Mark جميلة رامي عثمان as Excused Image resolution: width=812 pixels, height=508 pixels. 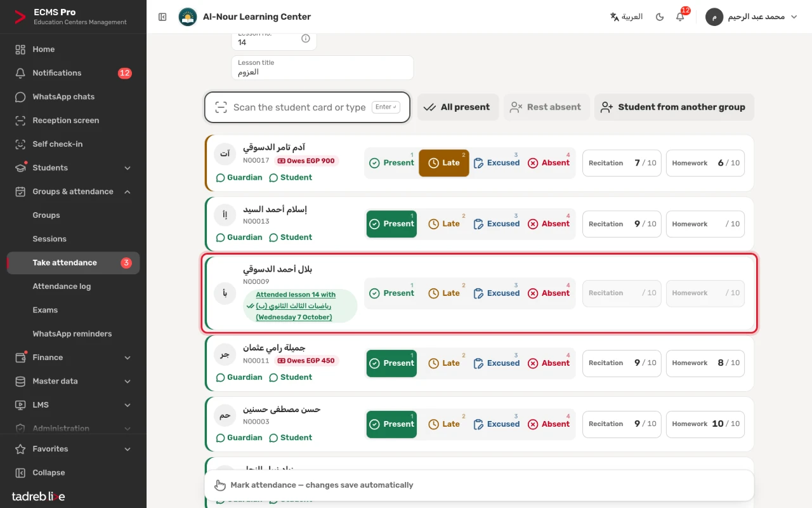(x=496, y=363)
